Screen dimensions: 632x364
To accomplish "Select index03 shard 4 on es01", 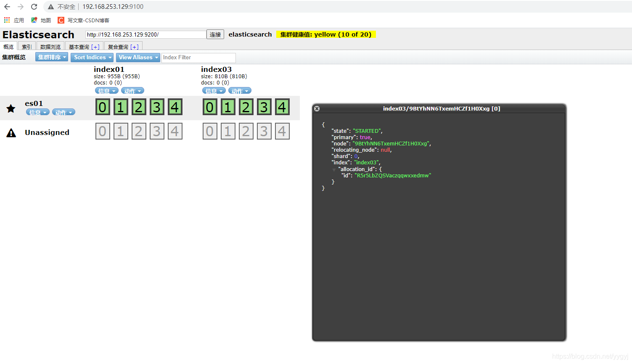I will 282,107.
